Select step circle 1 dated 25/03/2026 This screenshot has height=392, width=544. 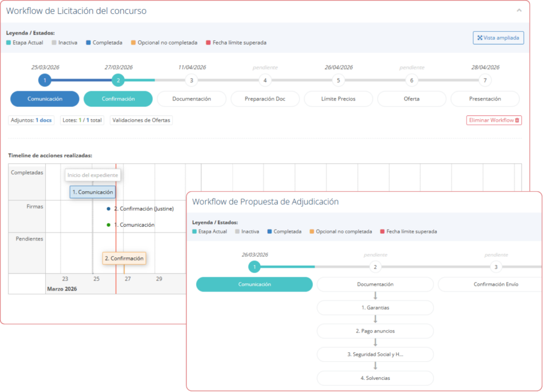click(x=45, y=81)
